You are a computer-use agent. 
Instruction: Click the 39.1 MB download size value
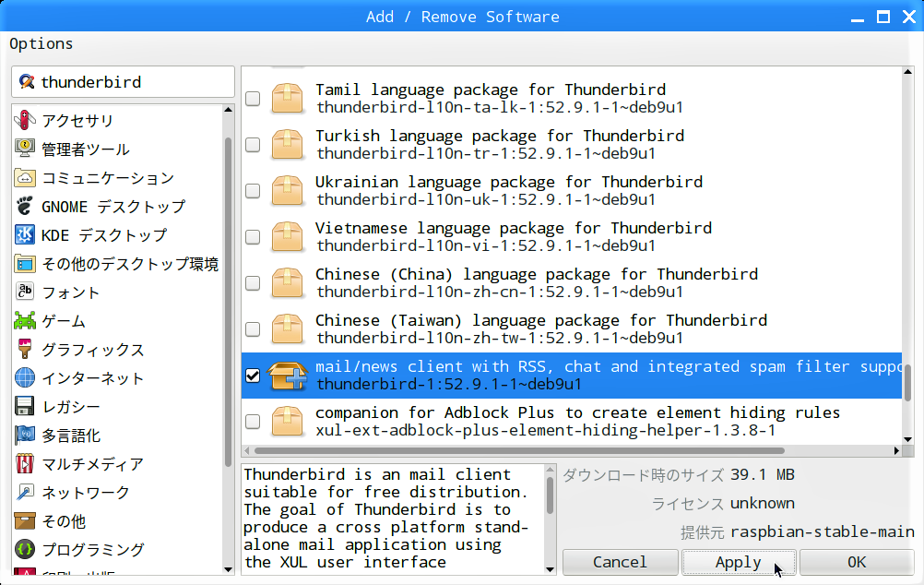click(763, 474)
